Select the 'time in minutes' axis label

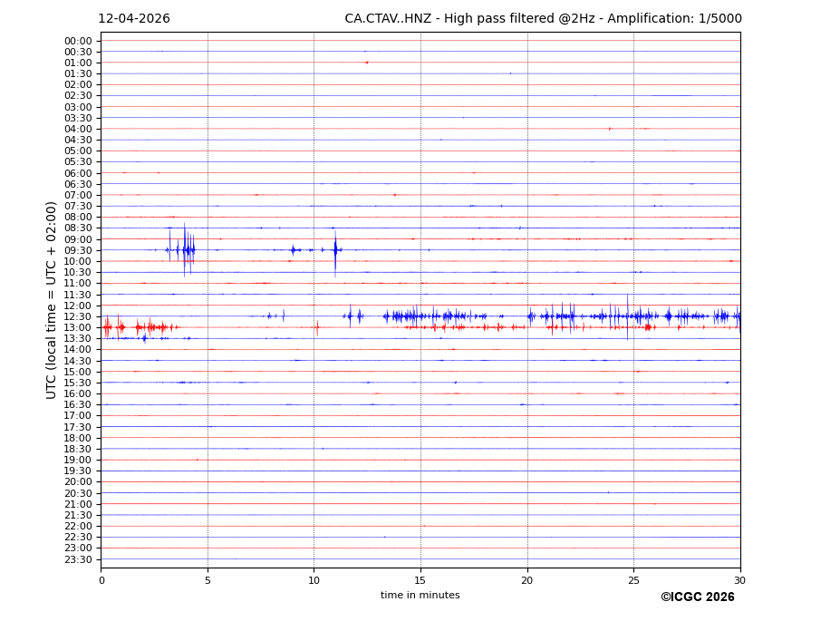420,596
